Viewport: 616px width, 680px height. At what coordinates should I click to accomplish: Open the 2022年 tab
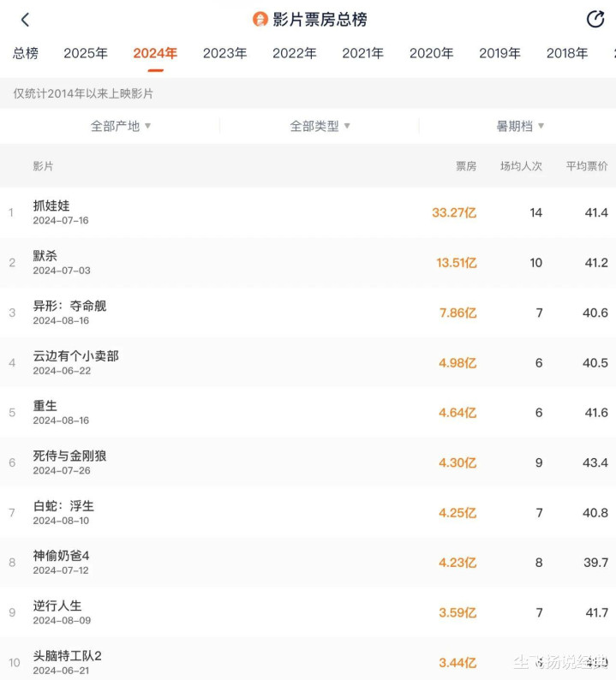[294, 53]
